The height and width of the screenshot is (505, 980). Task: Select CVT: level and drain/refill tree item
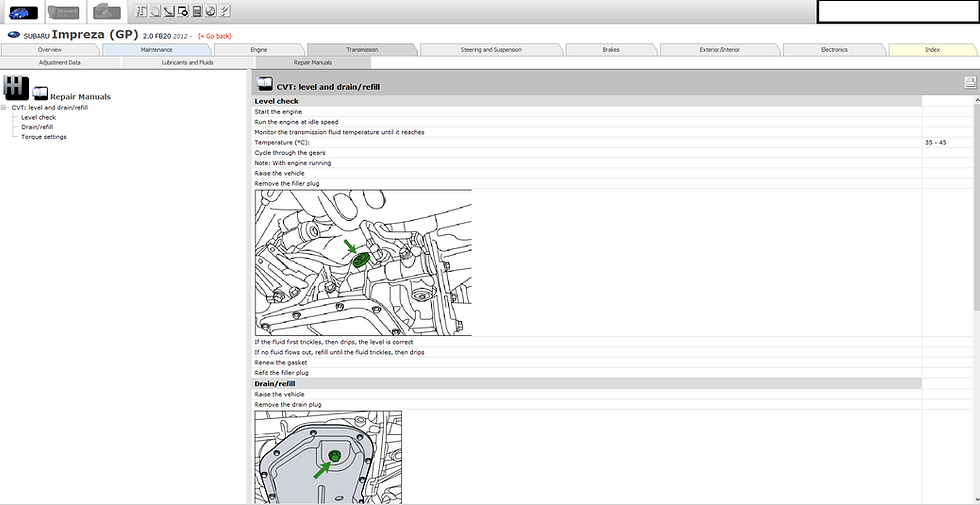tap(50, 108)
